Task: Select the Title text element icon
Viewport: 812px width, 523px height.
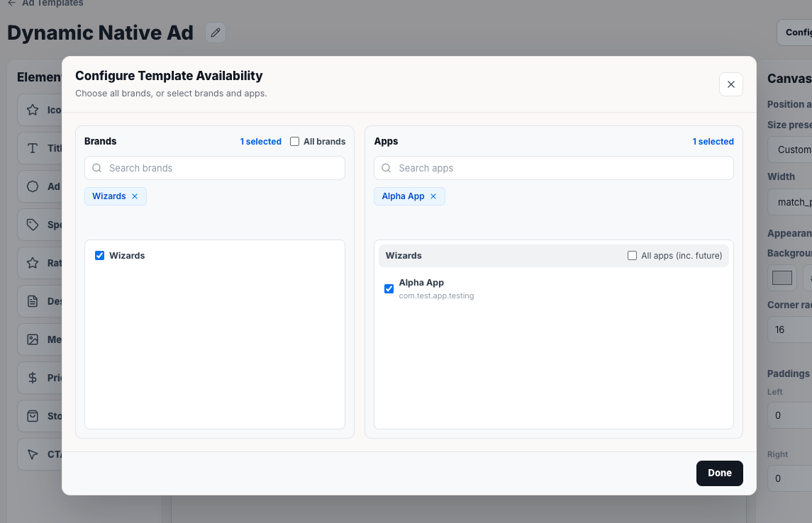Action: pos(33,148)
